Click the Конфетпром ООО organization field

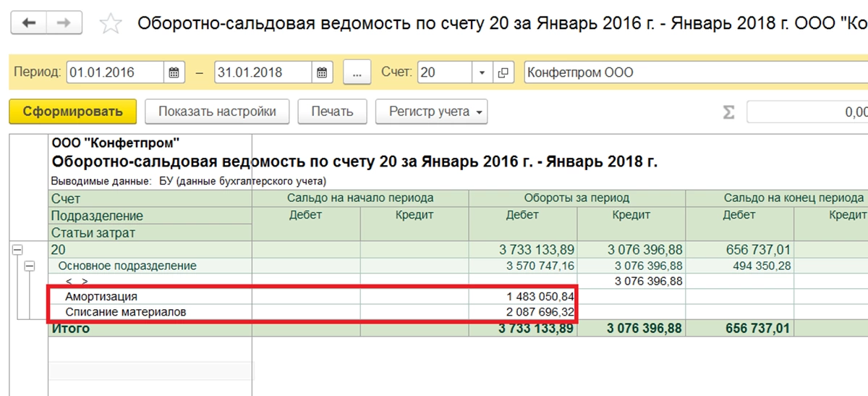tap(695, 72)
